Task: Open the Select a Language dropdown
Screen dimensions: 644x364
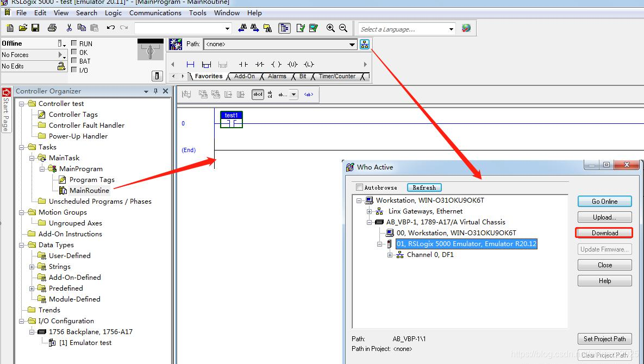Action: (451, 29)
